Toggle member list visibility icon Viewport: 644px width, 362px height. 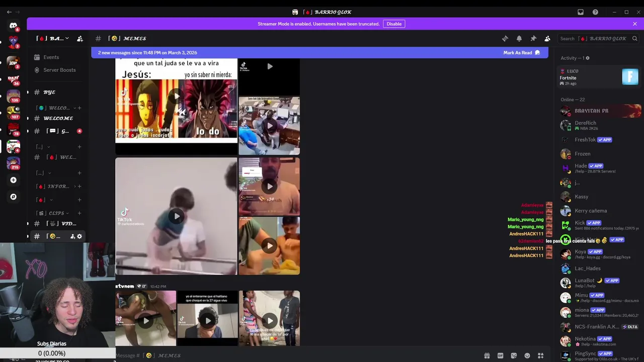(x=547, y=39)
